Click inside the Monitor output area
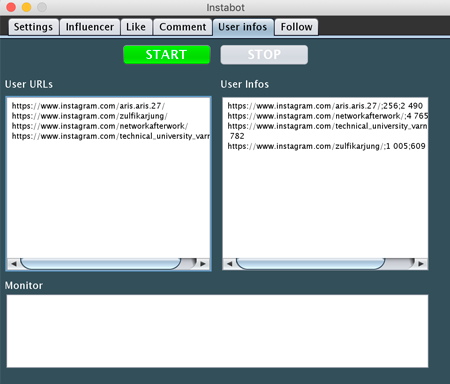The image size is (450, 384). click(x=217, y=331)
